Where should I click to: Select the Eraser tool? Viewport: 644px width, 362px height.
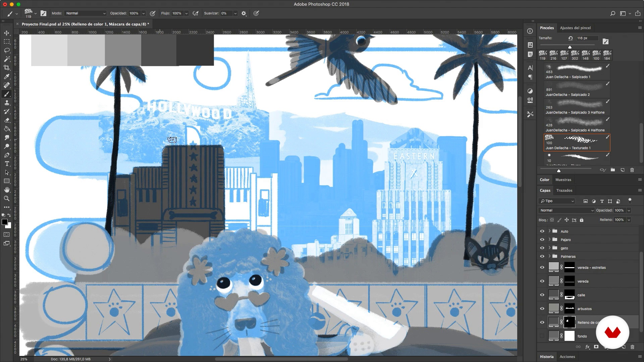click(x=7, y=120)
